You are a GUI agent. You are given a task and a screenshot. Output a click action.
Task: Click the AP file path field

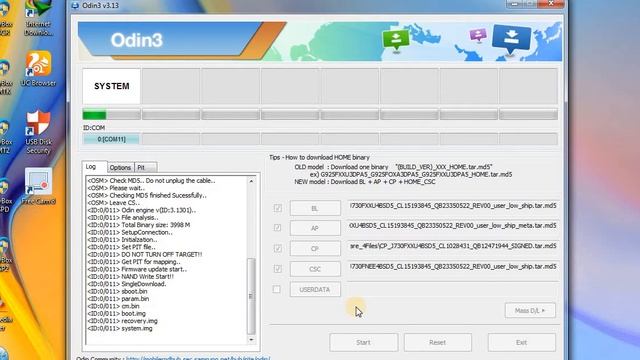tap(453, 227)
